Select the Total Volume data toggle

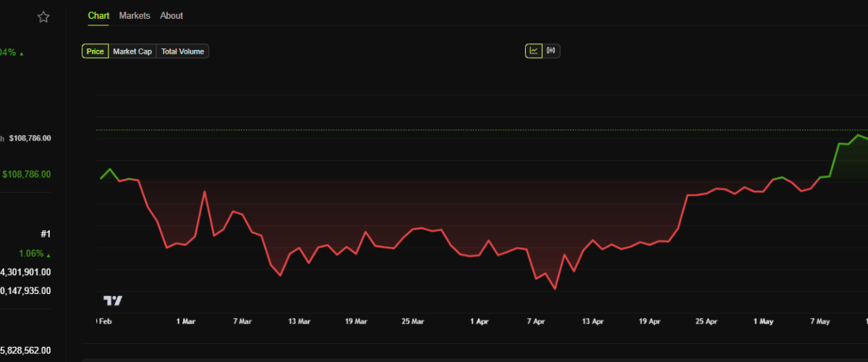click(183, 51)
